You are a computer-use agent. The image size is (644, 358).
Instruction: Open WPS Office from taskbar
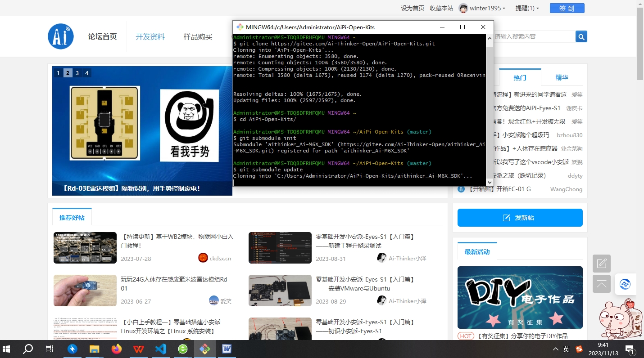(138, 349)
